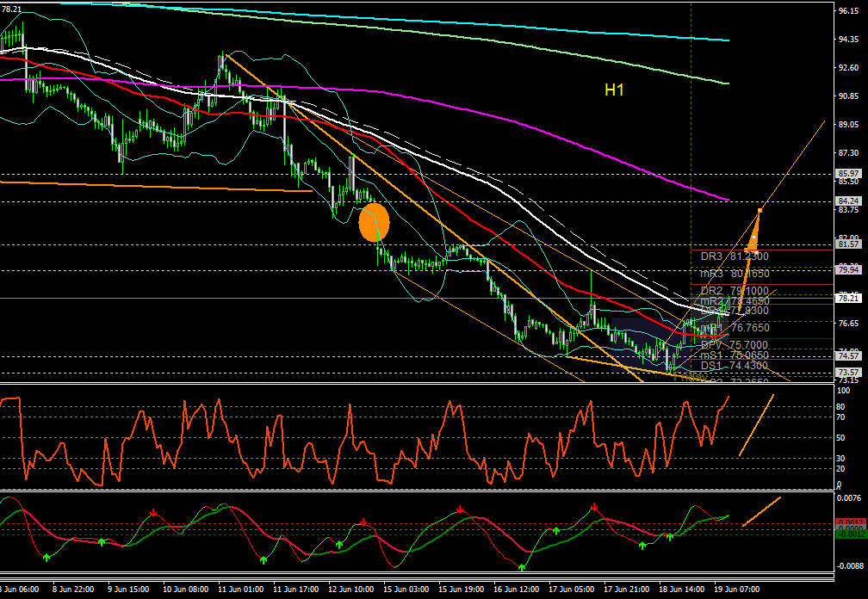Click the 12 Jun 10:00 time label
The width and height of the screenshot is (868, 599).
[x=351, y=589]
